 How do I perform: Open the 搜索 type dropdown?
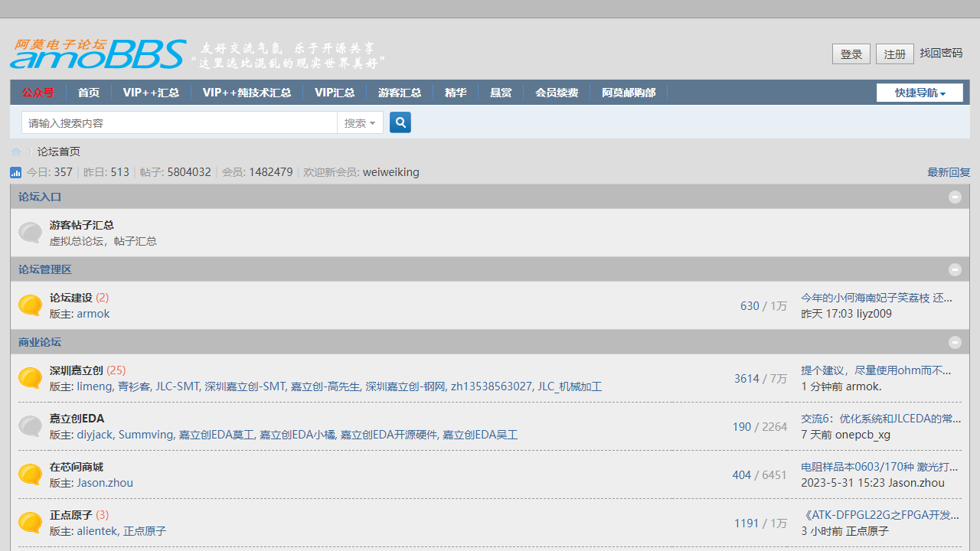[x=360, y=122]
